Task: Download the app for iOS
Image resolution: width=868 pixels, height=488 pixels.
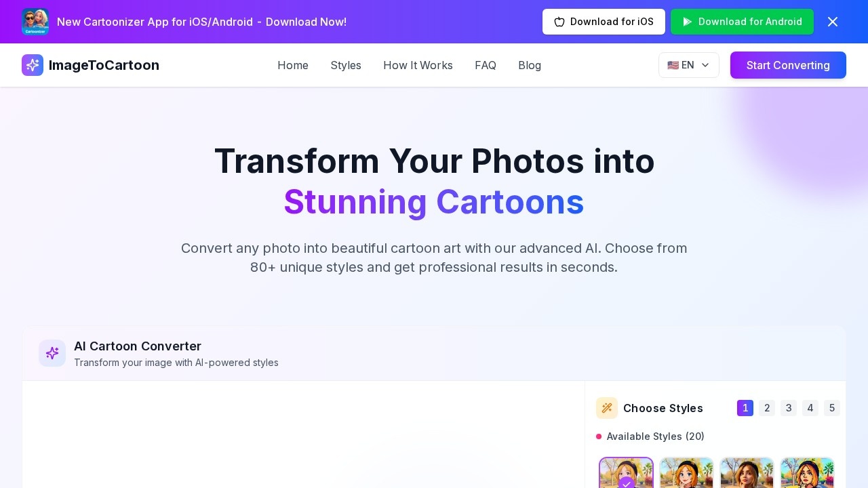Action: 604,22
